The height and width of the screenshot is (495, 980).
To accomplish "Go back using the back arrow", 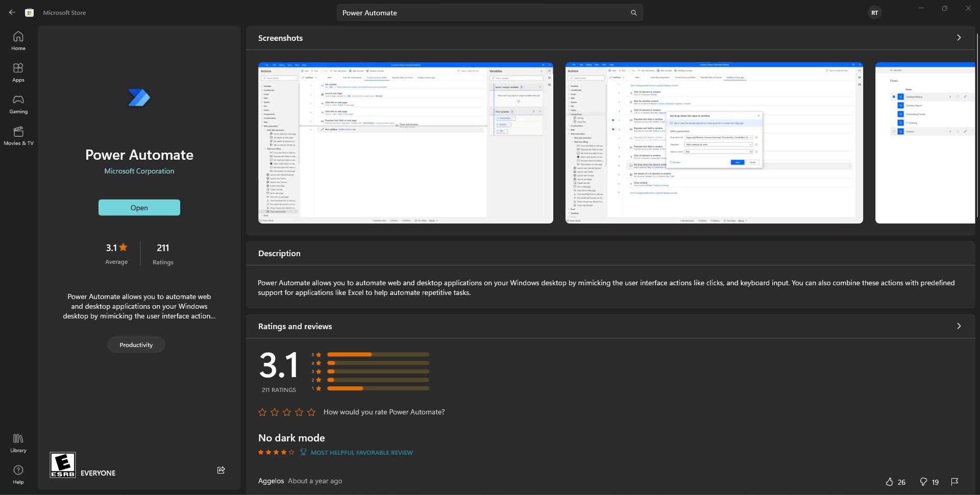I will 12,12.
